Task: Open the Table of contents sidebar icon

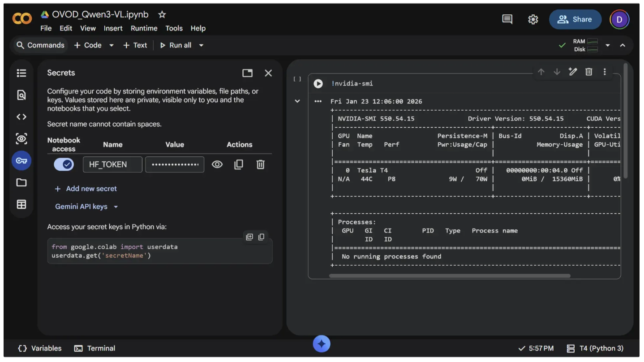Action: pyautogui.click(x=21, y=73)
